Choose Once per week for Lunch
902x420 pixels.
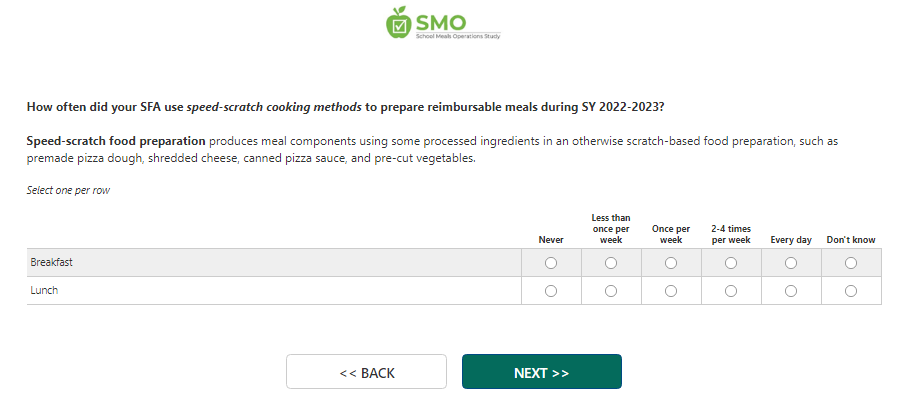(671, 291)
